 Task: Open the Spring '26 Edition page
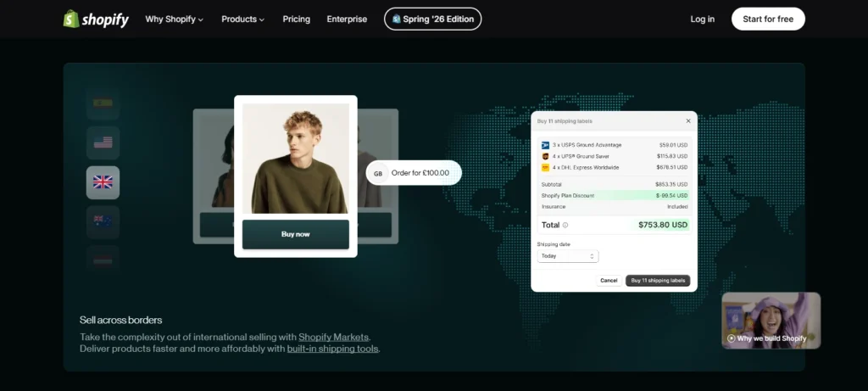tap(433, 19)
